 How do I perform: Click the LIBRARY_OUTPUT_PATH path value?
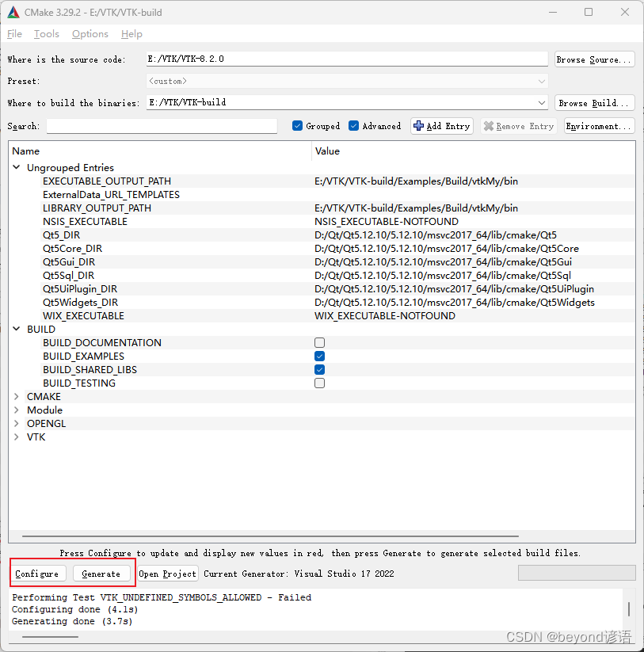[416, 208]
